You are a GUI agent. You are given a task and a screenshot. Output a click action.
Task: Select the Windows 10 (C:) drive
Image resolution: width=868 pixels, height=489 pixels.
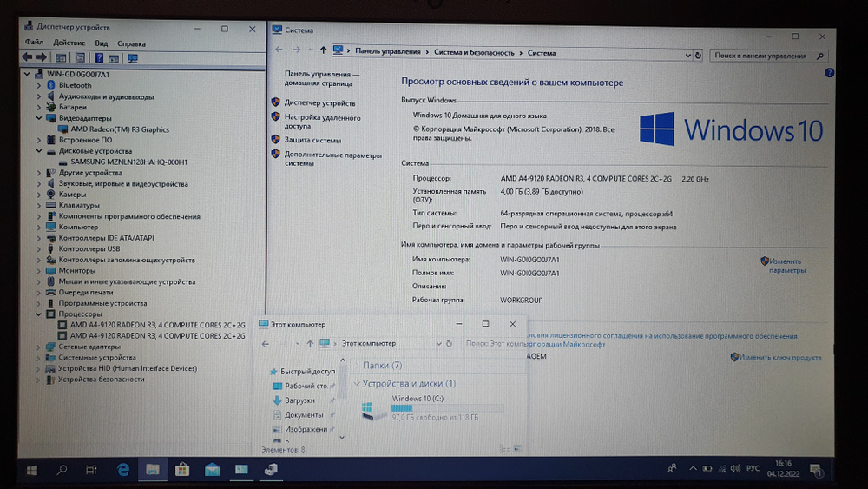(x=431, y=407)
